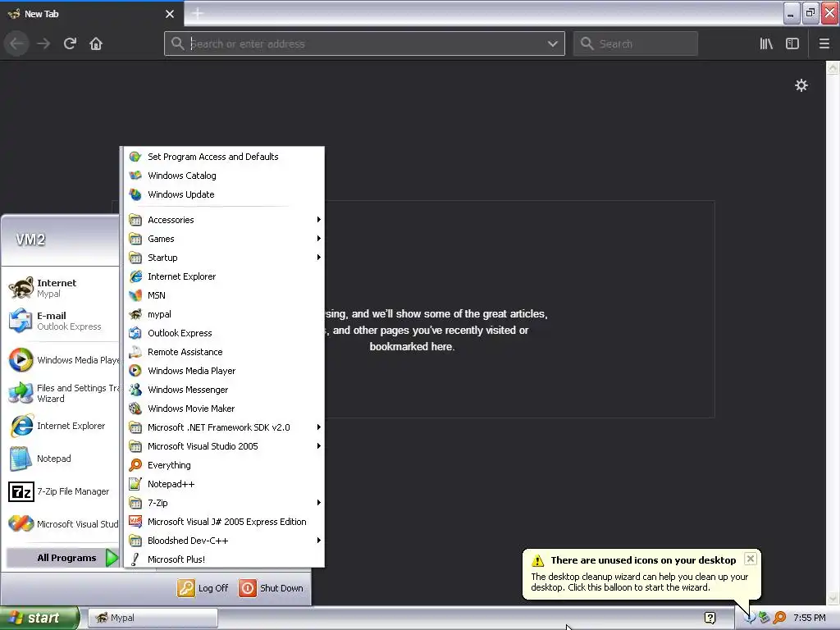Open Windows Movie Maker entry
The width and height of the screenshot is (840, 630).
[x=224, y=409]
